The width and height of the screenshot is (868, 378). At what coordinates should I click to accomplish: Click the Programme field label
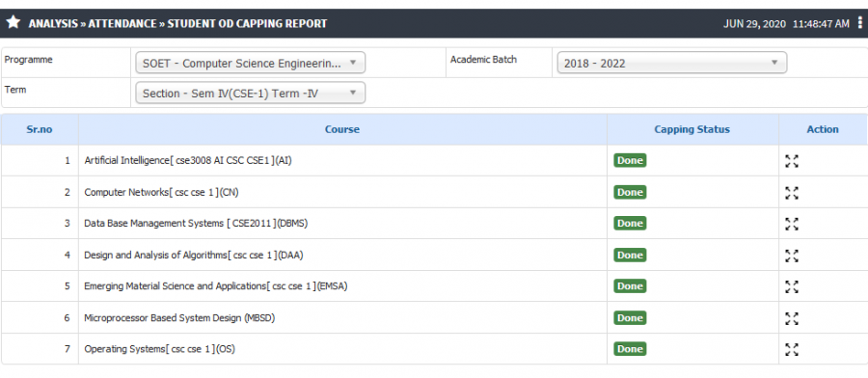click(29, 60)
